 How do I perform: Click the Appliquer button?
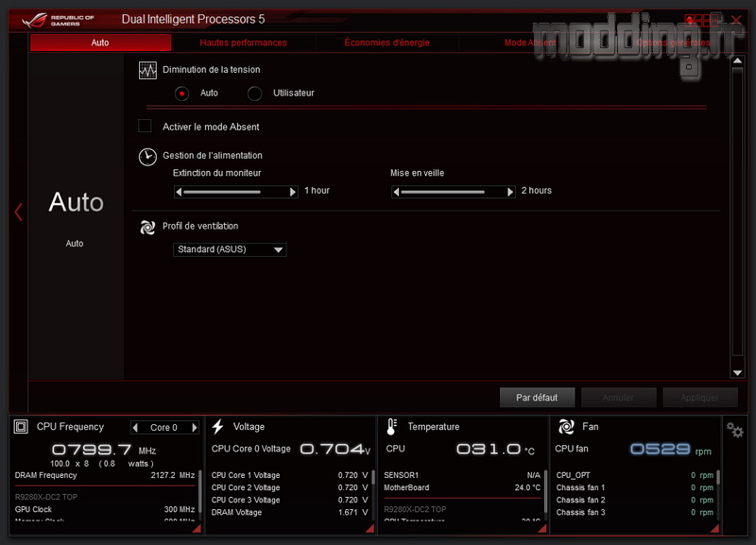(700, 398)
